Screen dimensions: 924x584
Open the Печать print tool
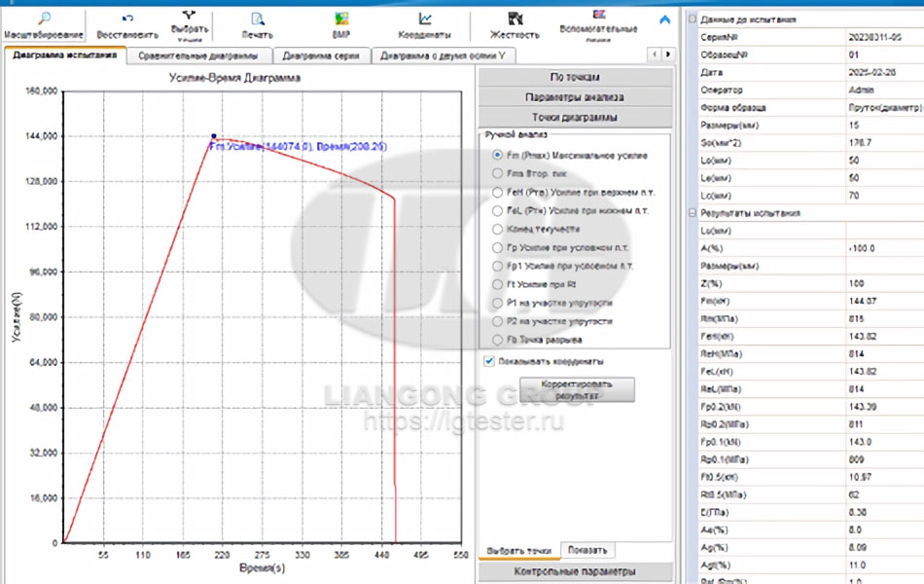point(257,18)
